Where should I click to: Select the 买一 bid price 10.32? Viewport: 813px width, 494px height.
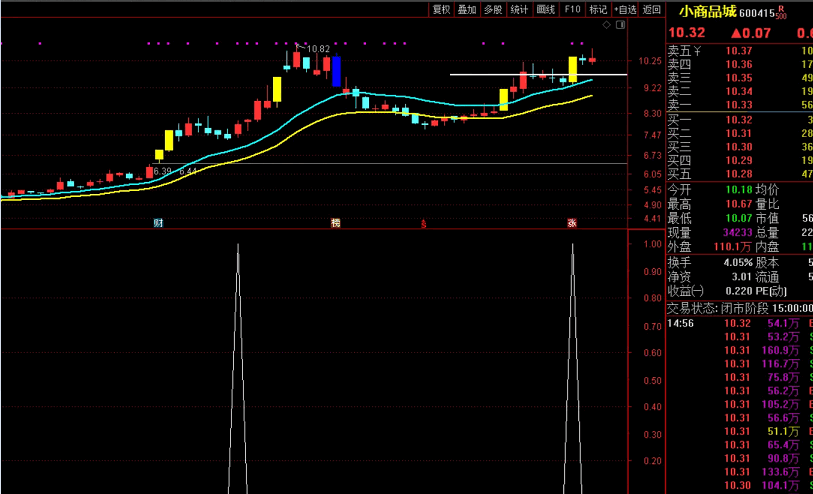point(739,120)
